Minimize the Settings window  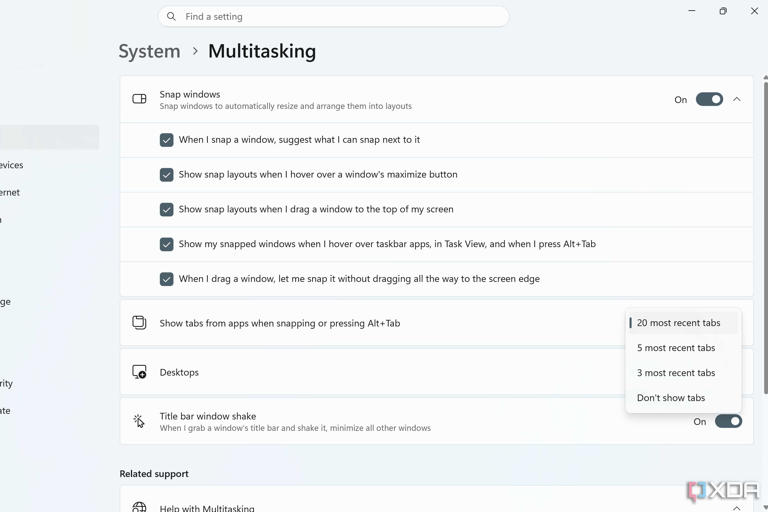click(692, 11)
